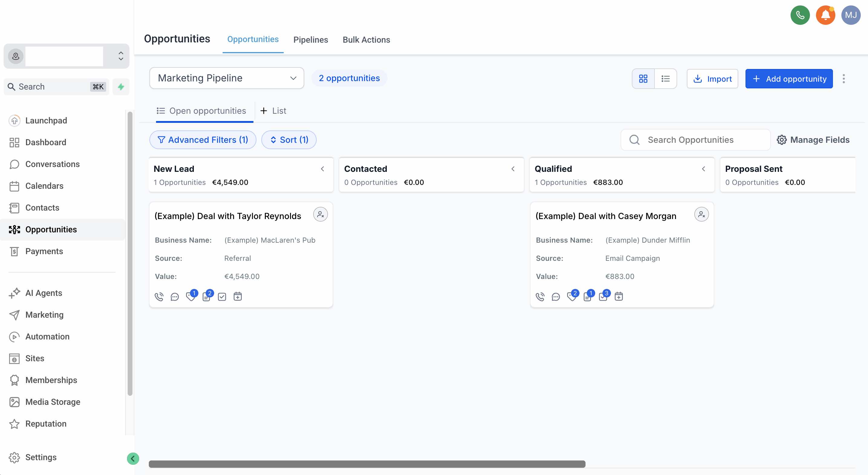The width and height of the screenshot is (868, 475).
Task: Open Sort (1) options
Action: point(289,140)
